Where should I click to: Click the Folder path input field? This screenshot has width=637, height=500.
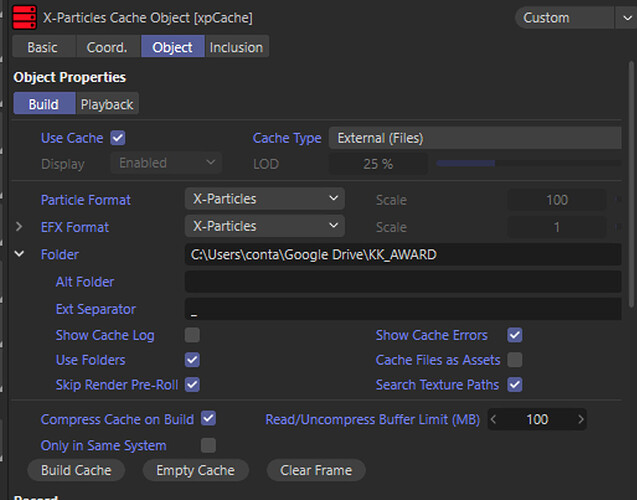(x=403, y=255)
